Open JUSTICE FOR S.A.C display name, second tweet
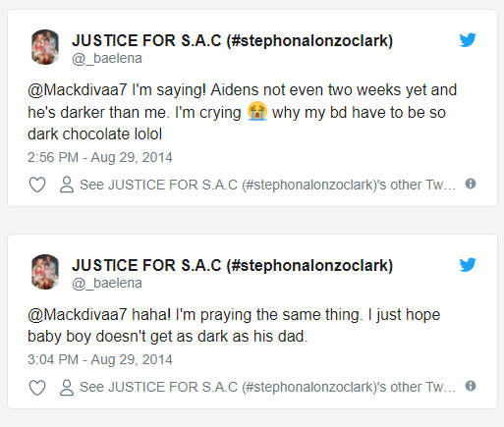The height and width of the screenshot is (427, 504). (233, 265)
